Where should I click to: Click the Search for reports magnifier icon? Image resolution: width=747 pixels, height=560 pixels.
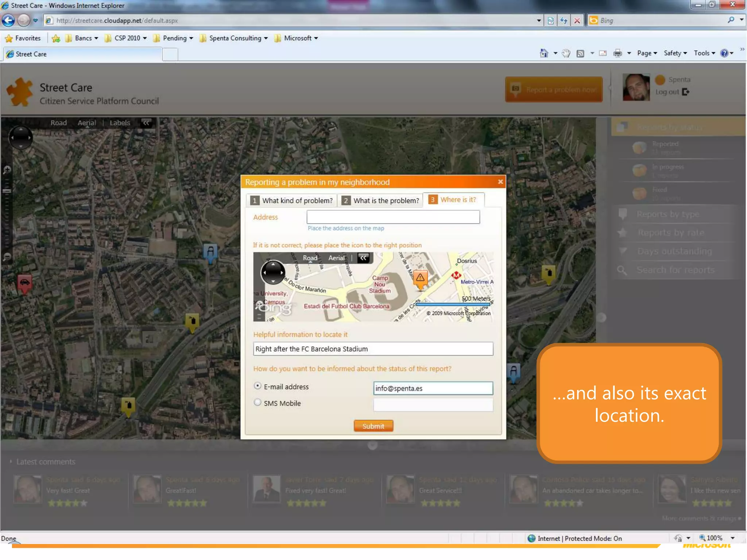pos(622,271)
